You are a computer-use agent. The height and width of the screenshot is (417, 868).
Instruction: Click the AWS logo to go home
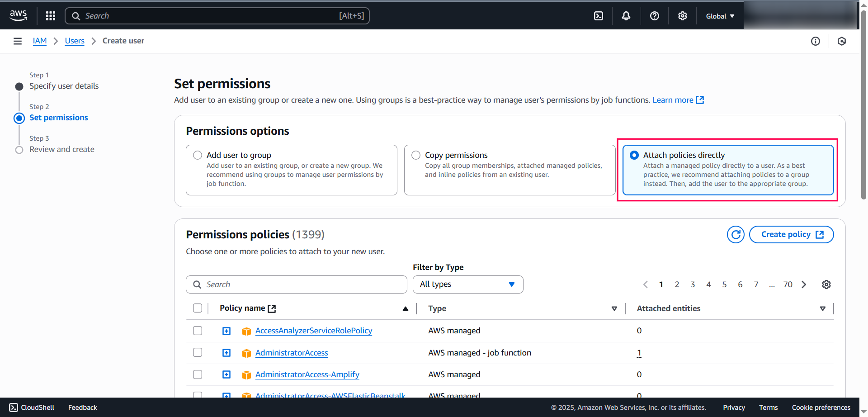[x=18, y=15]
